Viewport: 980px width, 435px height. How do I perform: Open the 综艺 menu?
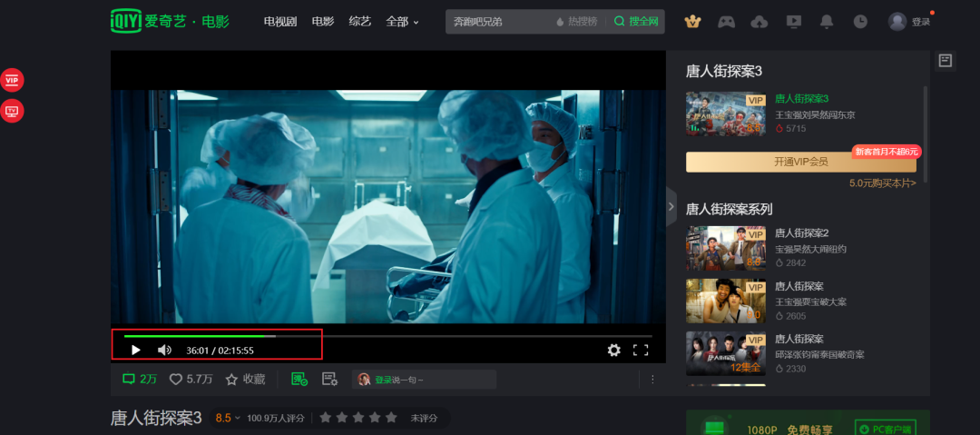tap(360, 22)
